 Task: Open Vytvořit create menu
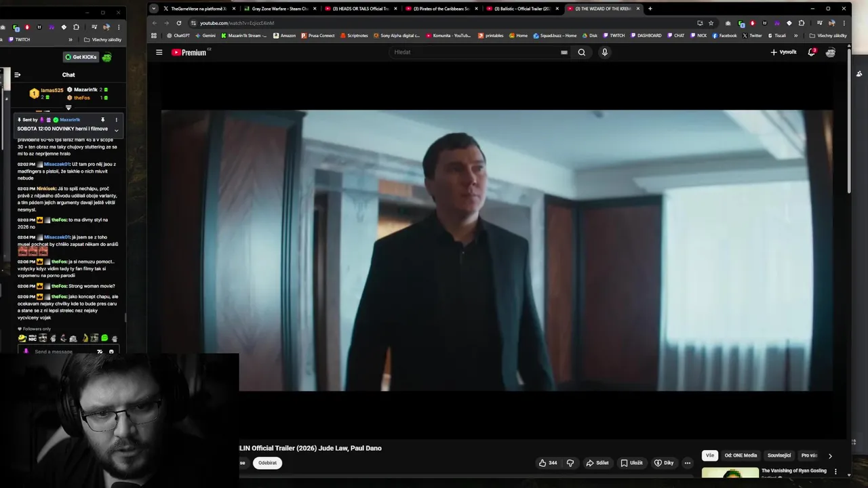pos(783,52)
